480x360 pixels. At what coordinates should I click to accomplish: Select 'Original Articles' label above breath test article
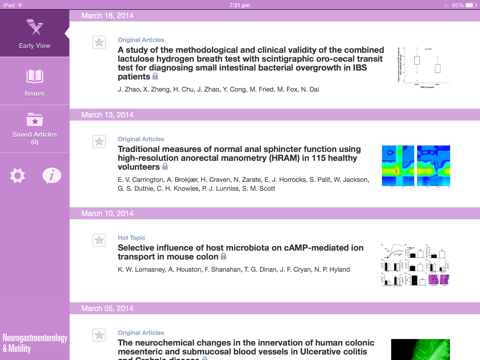coord(141,40)
